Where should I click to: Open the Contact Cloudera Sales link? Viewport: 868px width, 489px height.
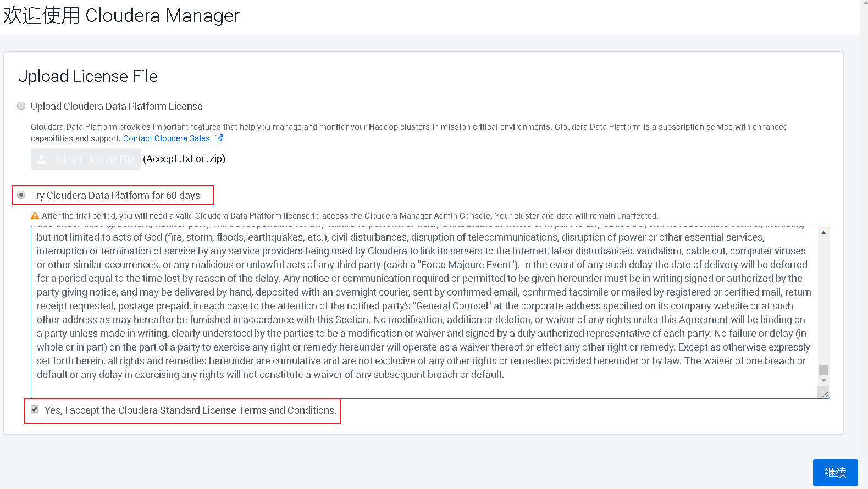[166, 138]
